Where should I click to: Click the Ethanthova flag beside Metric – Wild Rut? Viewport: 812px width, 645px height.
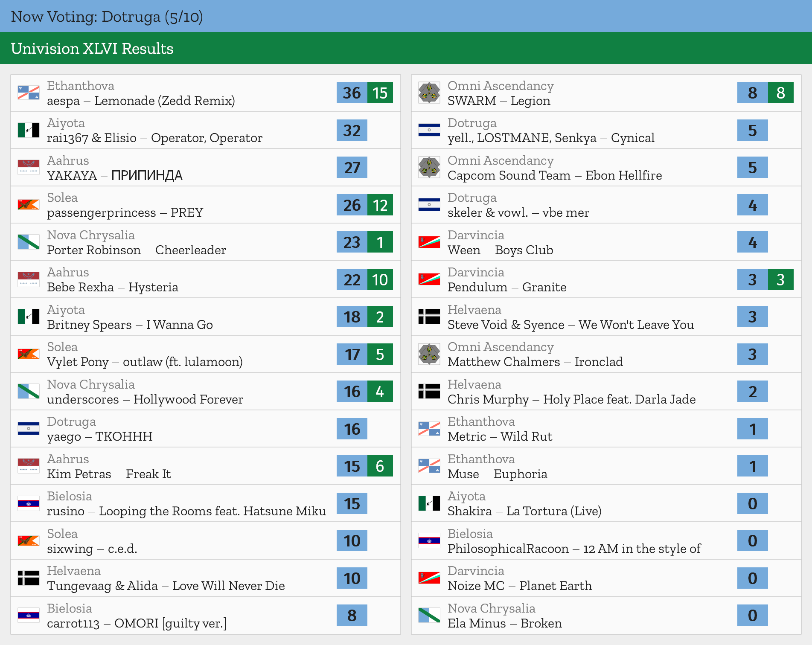click(x=429, y=429)
